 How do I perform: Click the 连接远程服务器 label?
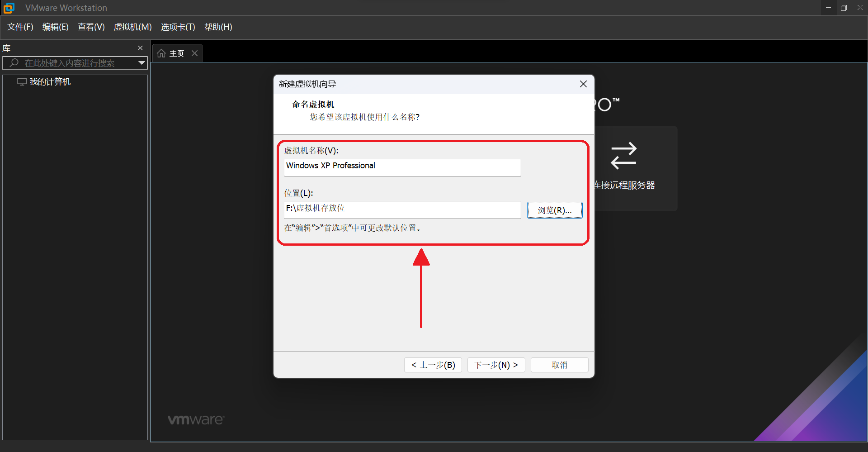point(625,185)
